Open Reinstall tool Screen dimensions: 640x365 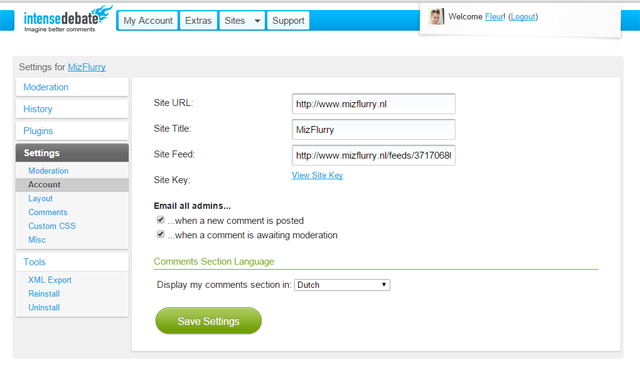(44, 294)
